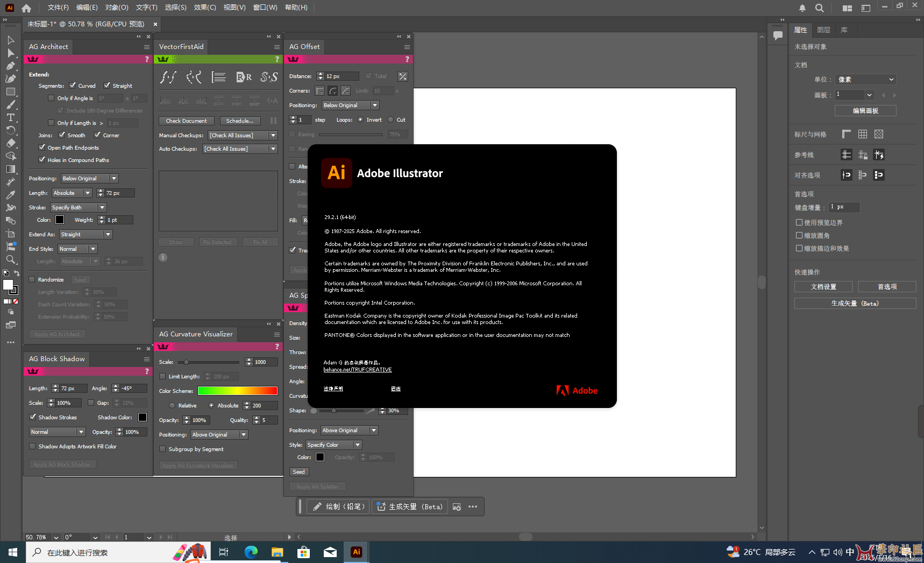Click the Color Scheme gradient bar
The height and width of the screenshot is (563, 924).
[x=238, y=391]
